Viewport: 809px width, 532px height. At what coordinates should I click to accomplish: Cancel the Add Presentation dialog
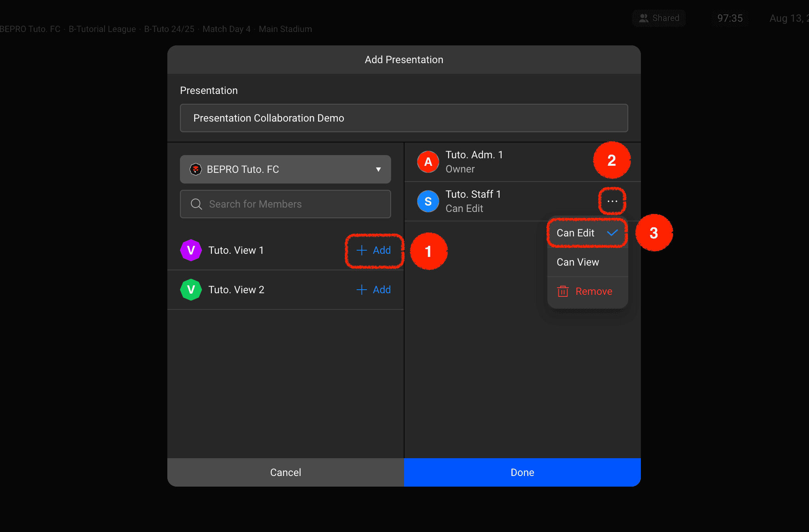click(285, 472)
